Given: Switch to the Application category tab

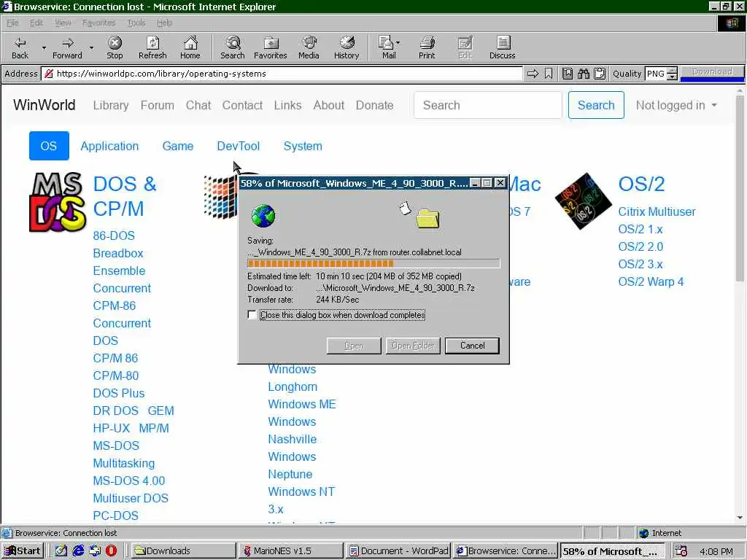Looking at the screenshot, I should [x=109, y=146].
